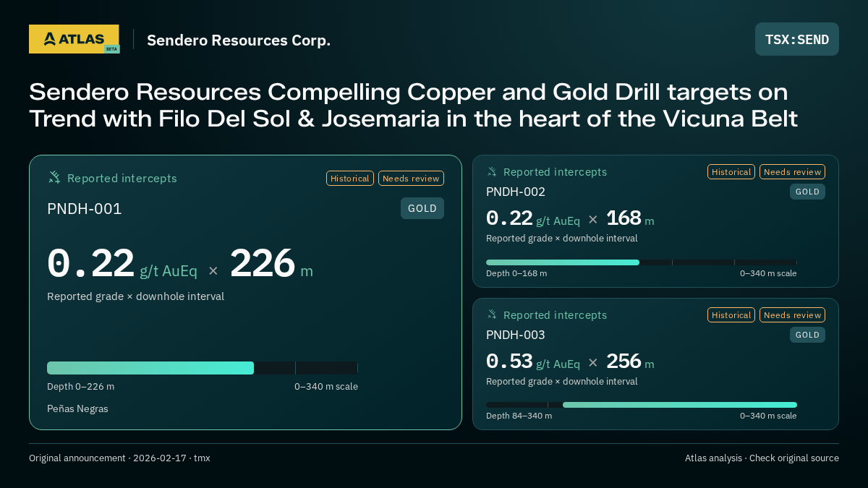This screenshot has width=868, height=488.
Task: Click the Atlas Beta logo
Action: (75, 39)
